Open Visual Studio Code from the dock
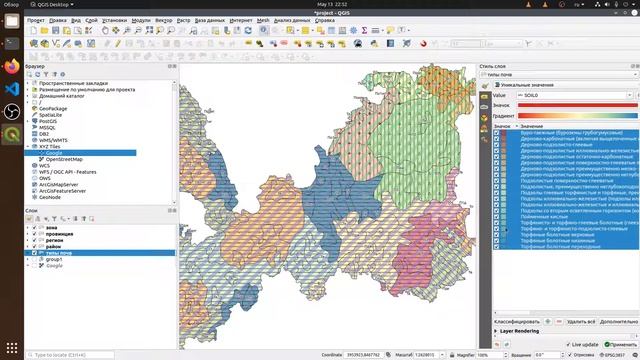This screenshot has height=360, width=640. point(12,89)
